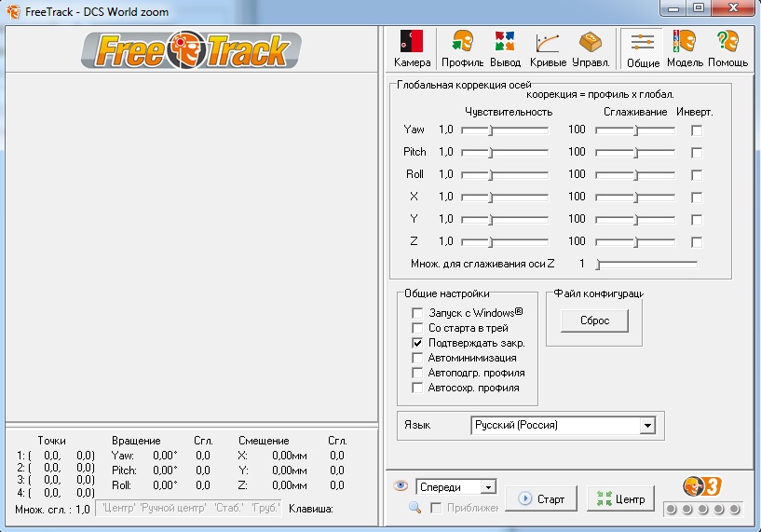
Task: Toggle Z axis invert checkbox
Action: point(697,241)
